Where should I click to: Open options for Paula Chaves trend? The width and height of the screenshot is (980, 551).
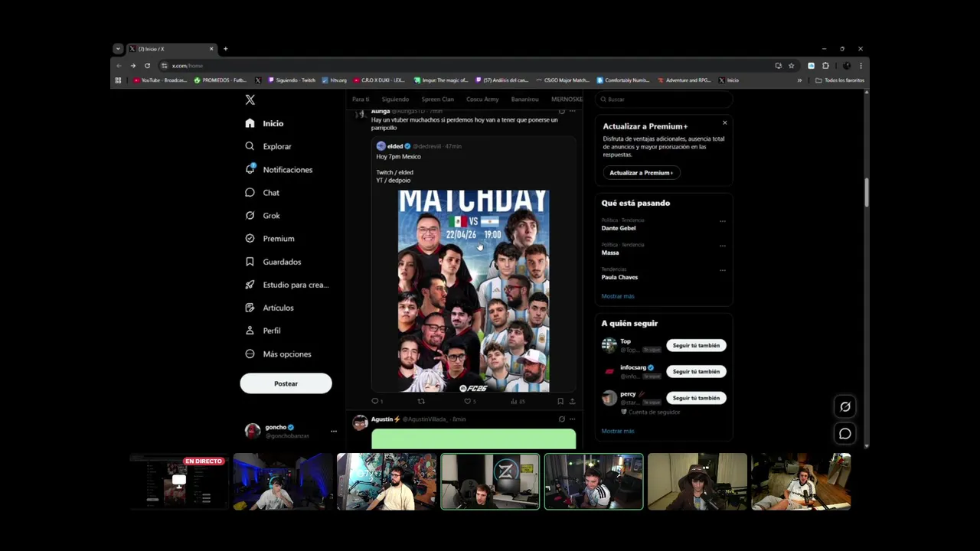[x=722, y=270]
